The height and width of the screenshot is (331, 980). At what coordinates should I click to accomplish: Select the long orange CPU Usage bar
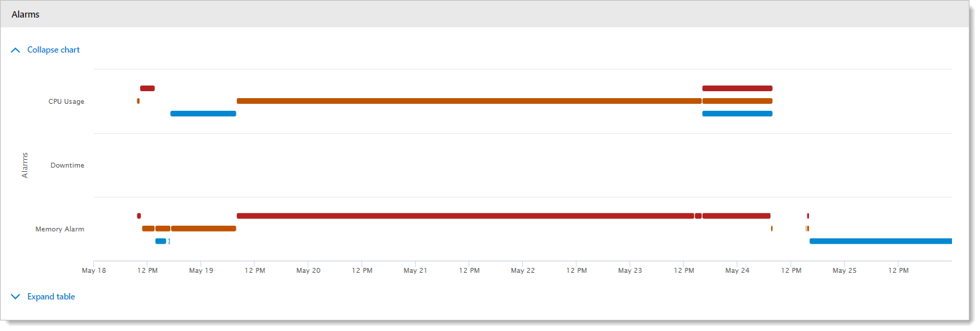[x=468, y=101]
